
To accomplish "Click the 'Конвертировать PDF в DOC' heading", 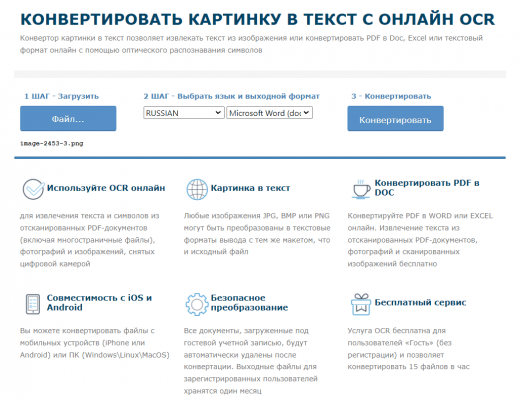I will (427, 188).
